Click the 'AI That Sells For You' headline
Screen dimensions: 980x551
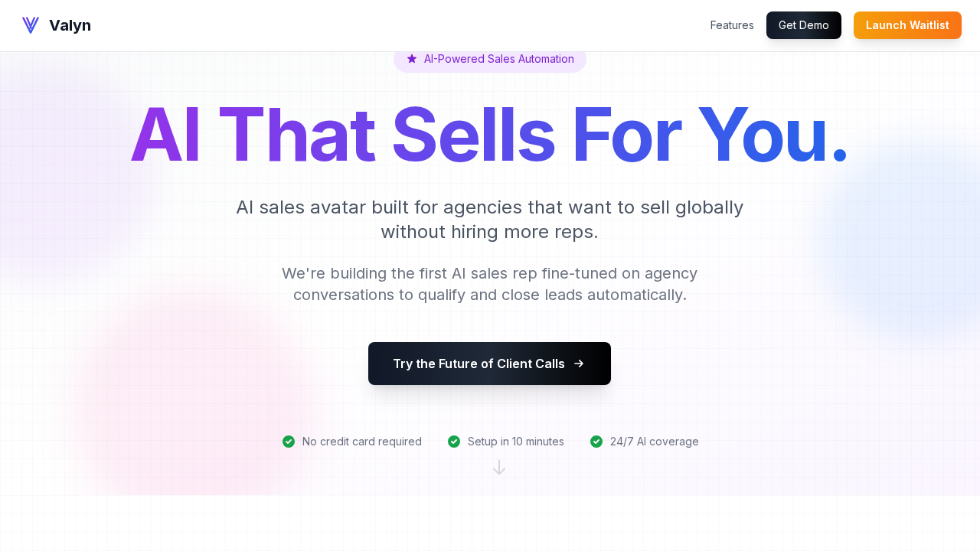[479, 135]
